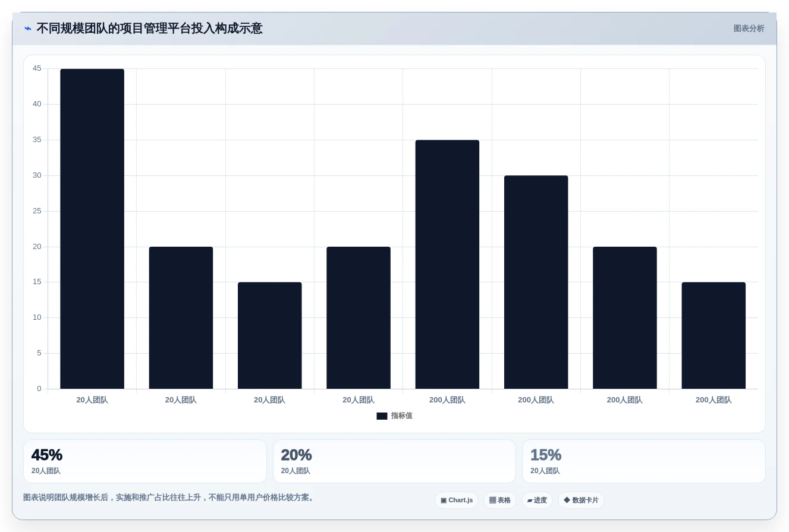Click the 200人团队 bar with value 20
The width and height of the screenshot is (789, 532).
point(625,317)
